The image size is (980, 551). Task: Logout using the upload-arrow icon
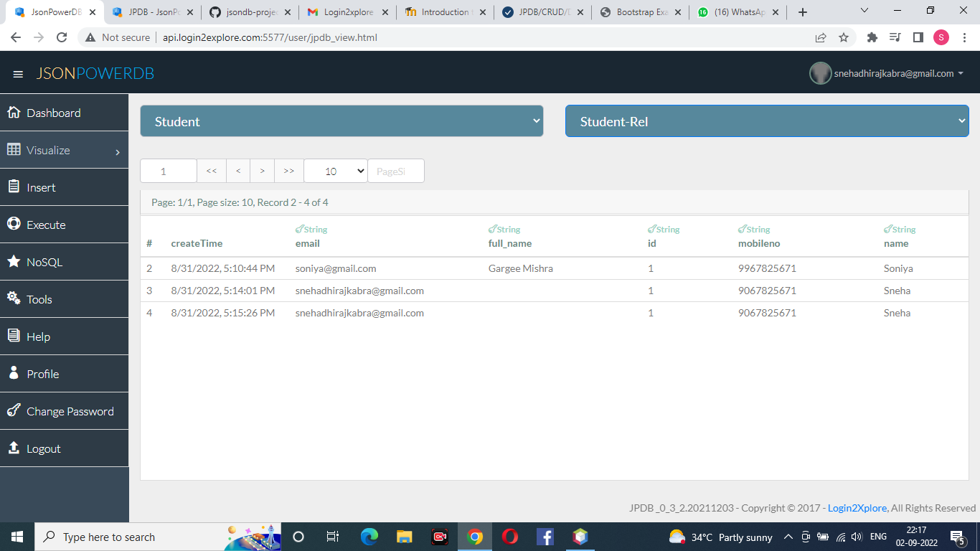[14, 448]
